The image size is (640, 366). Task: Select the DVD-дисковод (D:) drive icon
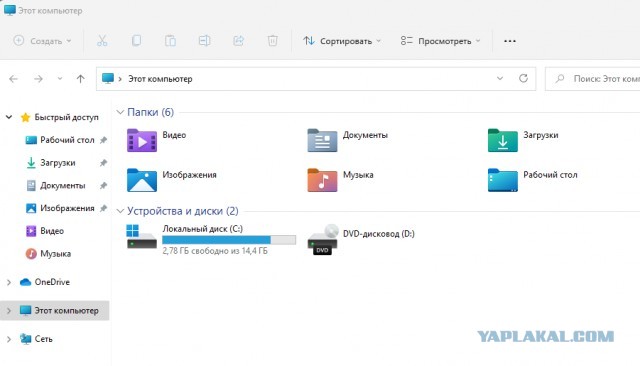click(323, 240)
